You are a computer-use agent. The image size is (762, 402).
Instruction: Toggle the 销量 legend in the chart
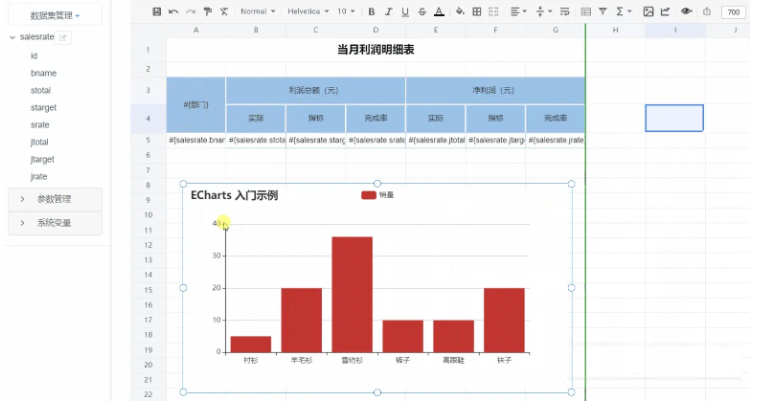[378, 195]
